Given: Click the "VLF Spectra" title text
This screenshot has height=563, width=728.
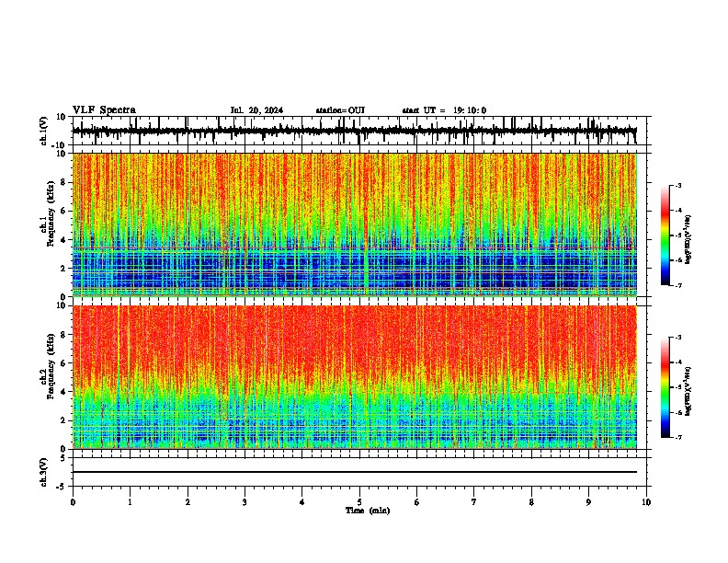Looking at the screenshot, I should click(x=104, y=110).
